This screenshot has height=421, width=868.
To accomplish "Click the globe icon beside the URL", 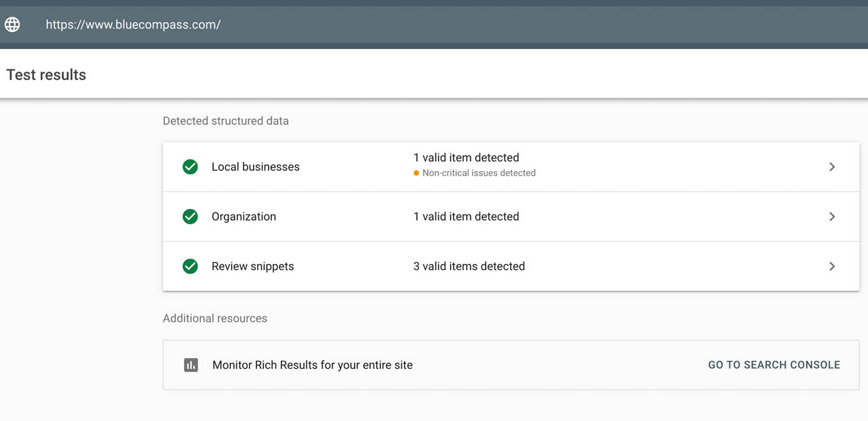I will (x=13, y=25).
